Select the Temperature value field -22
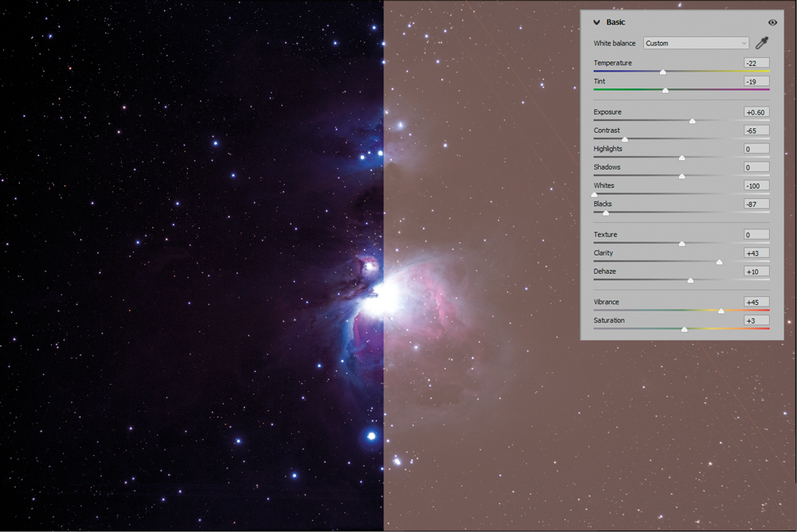Image resolution: width=797 pixels, height=532 pixels. (756, 63)
